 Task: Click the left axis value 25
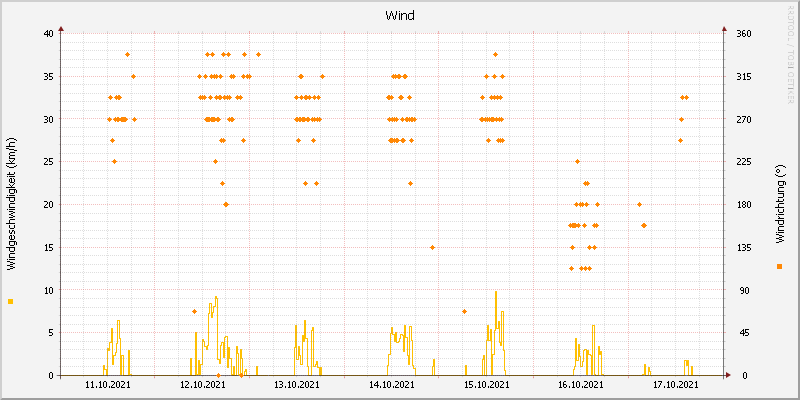point(48,162)
